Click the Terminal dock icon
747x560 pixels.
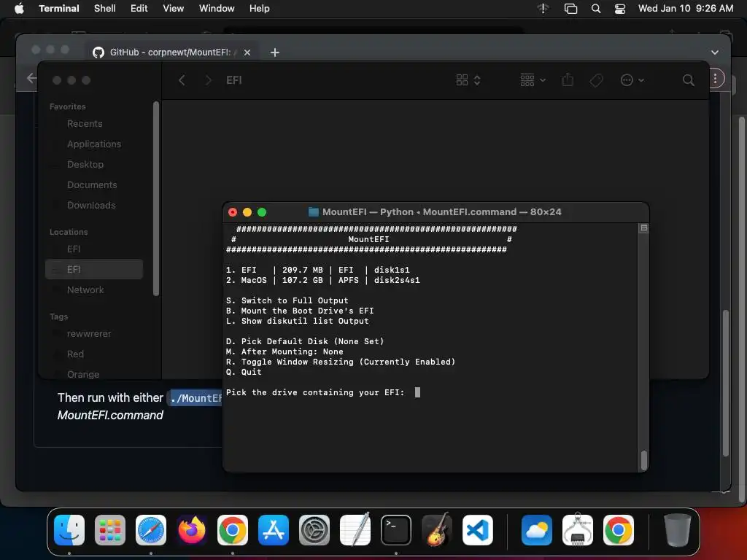tap(396, 530)
